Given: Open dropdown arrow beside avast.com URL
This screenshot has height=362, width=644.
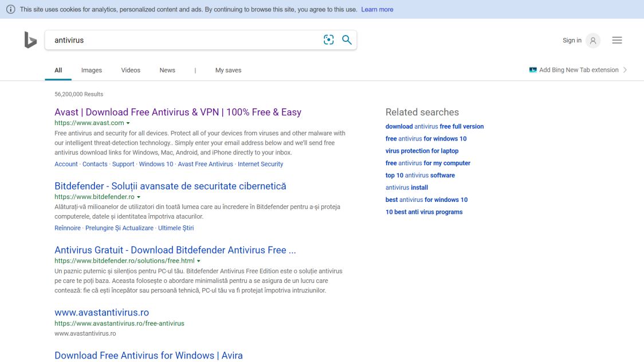Looking at the screenshot, I should click(128, 123).
